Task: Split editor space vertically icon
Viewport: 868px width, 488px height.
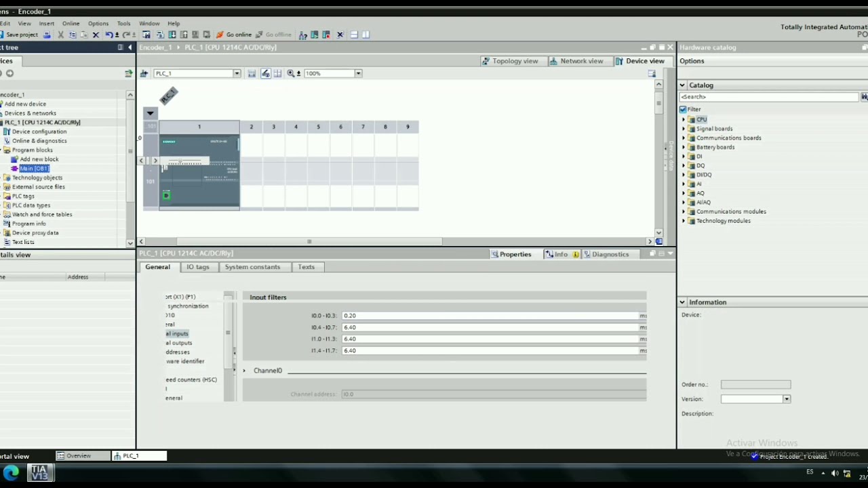Action: tap(366, 35)
